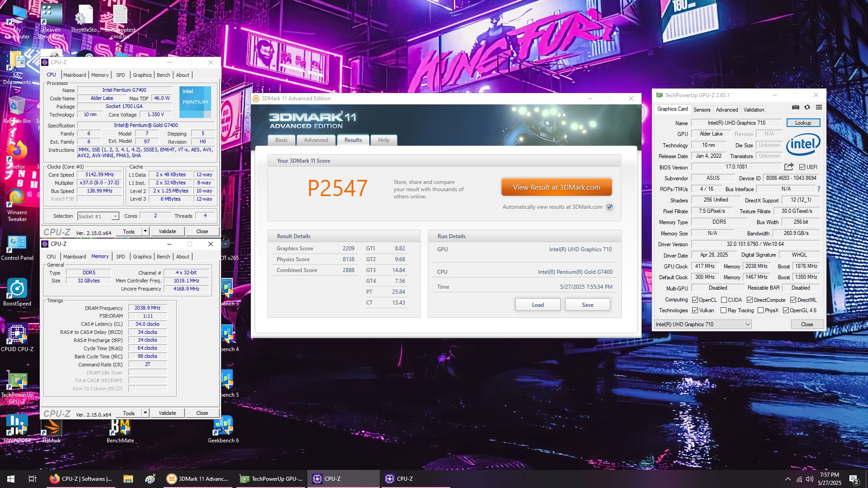This screenshot has width=868, height=488.
Task: Open the GPU-Z hamburger menu icon
Action: tap(819, 108)
